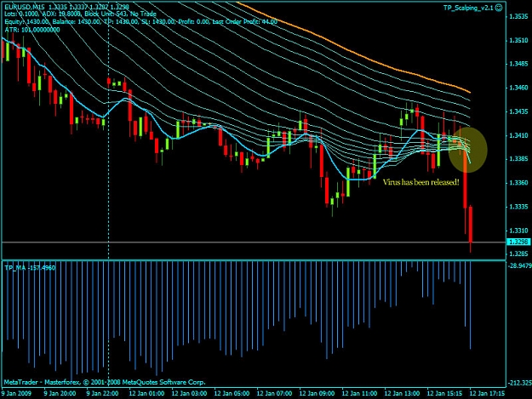Click the current price tag 1.3298
Image resolution: width=532 pixels, height=399 pixels.
click(x=518, y=242)
